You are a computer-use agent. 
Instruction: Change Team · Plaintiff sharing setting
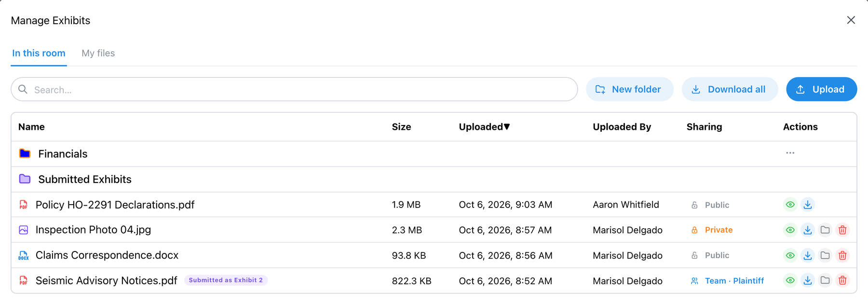(x=727, y=281)
